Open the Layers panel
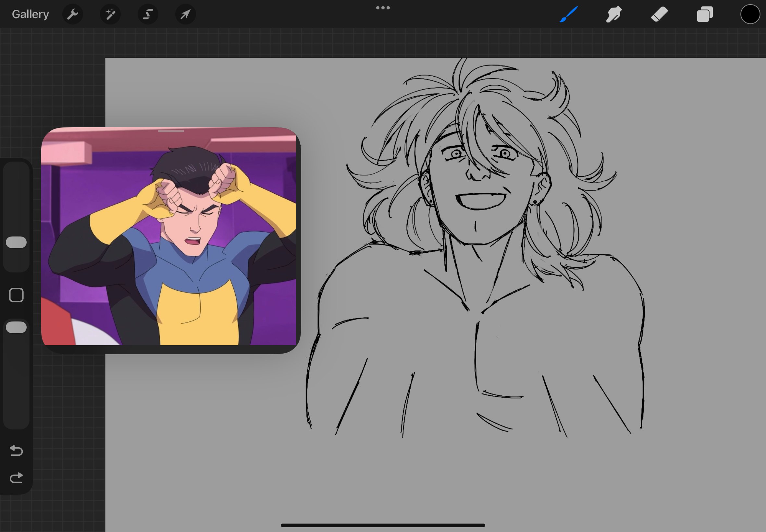The height and width of the screenshot is (532, 766). (705, 14)
